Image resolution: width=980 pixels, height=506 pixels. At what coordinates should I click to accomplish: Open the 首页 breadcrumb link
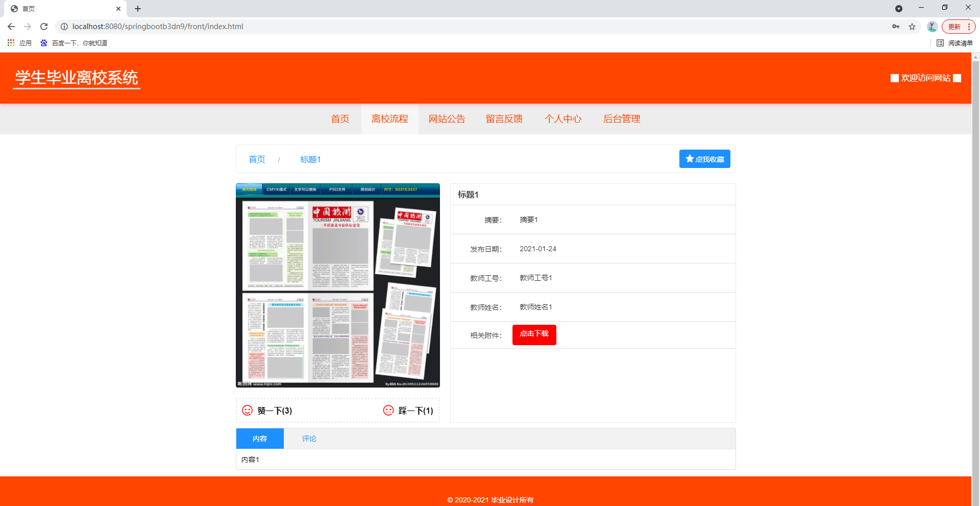257,159
